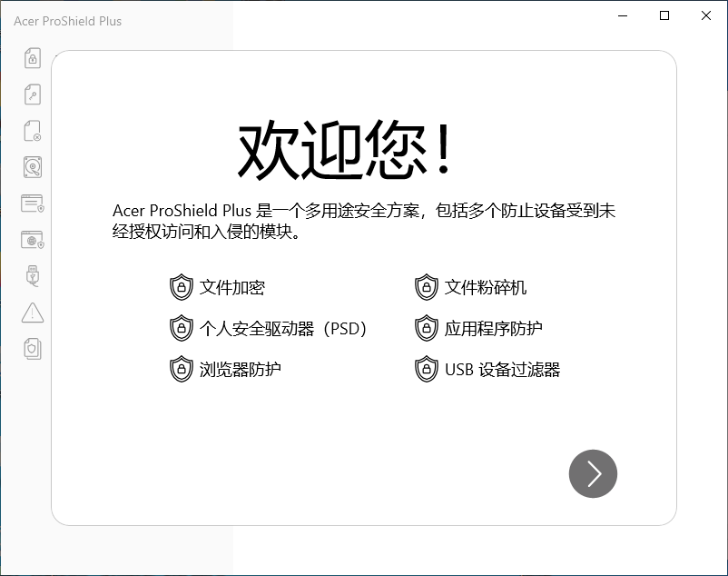This screenshot has height=576, width=728.
Task: Click the 浏览器防护 feature label
Action: (x=241, y=370)
